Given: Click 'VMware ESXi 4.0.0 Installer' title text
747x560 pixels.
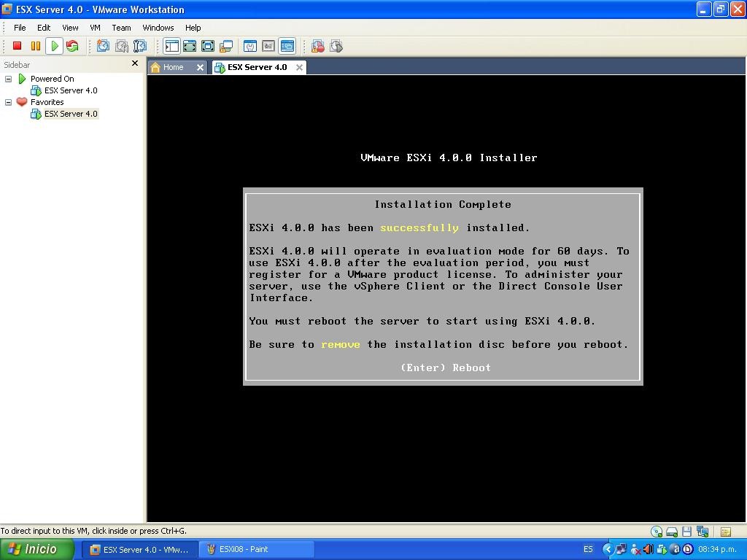Looking at the screenshot, I should point(449,157).
